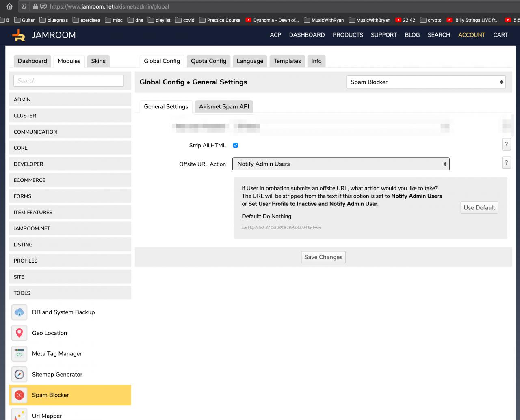Open the Meta Tag Manager icon
520x420 pixels.
pyautogui.click(x=19, y=354)
